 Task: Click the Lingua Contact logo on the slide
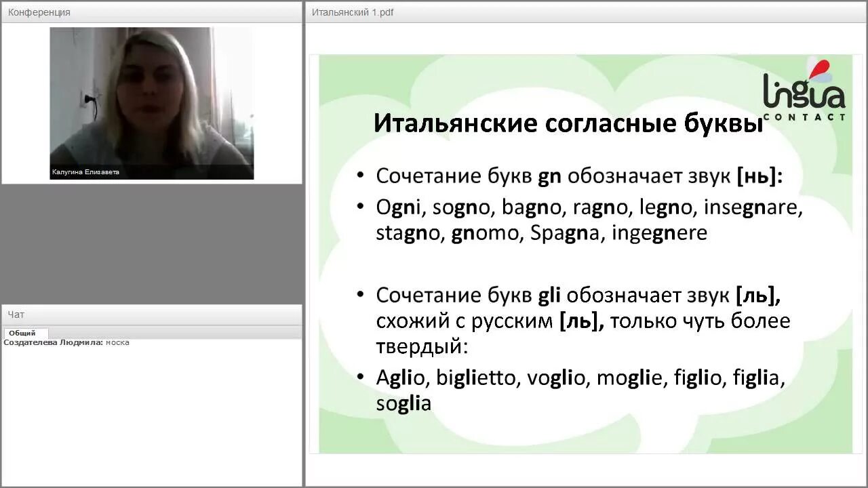click(x=805, y=90)
